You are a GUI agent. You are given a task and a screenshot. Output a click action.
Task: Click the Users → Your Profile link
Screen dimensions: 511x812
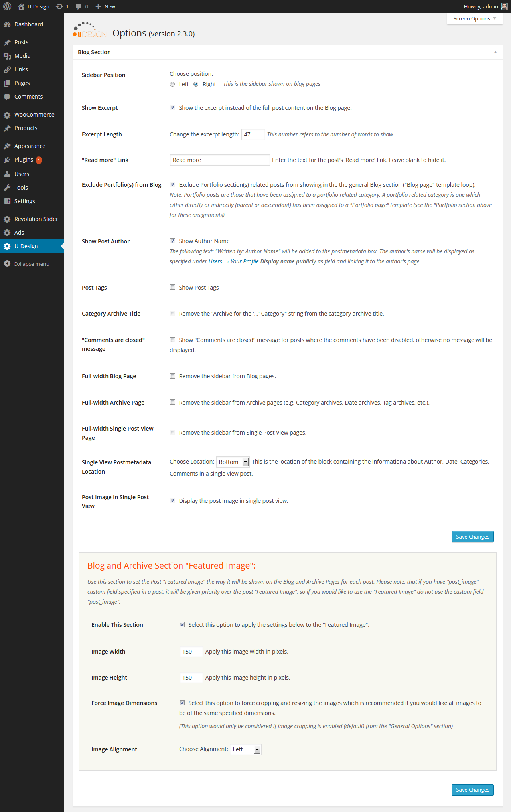[233, 261]
